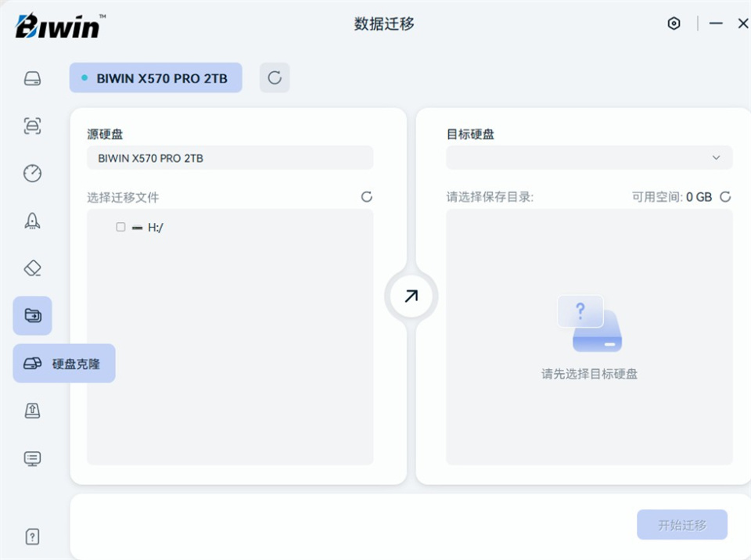Click the 0 GB available space value
Viewport: 751px width, 560px height.
tap(699, 197)
